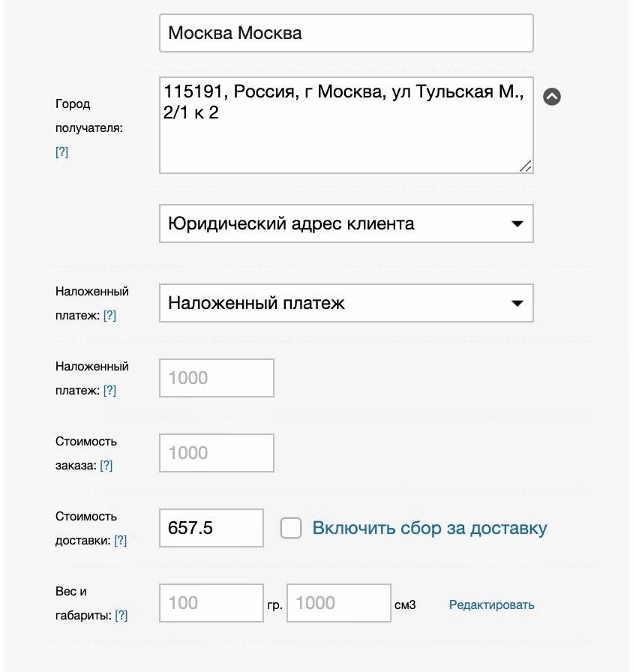The image size is (633, 672).
Task: Show help [?] for Вес и габариты
Action: click(x=121, y=616)
